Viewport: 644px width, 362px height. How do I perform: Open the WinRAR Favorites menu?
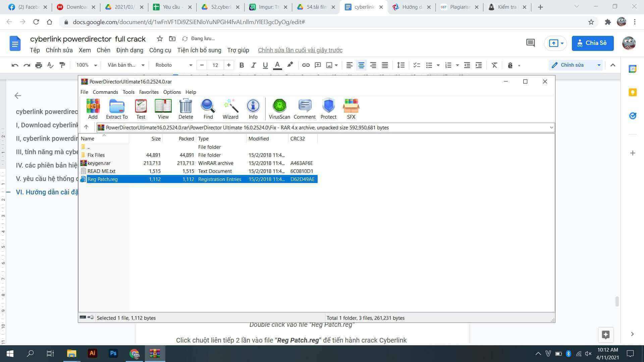[x=149, y=92]
